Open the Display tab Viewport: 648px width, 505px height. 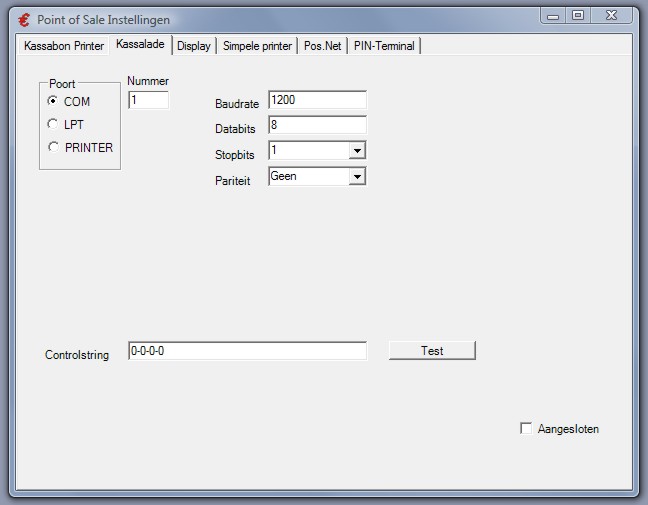194,46
